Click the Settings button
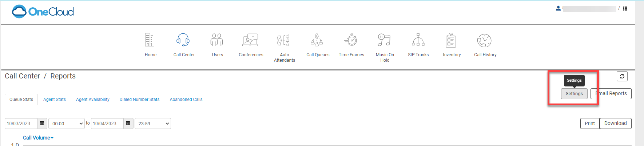 [x=574, y=94]
